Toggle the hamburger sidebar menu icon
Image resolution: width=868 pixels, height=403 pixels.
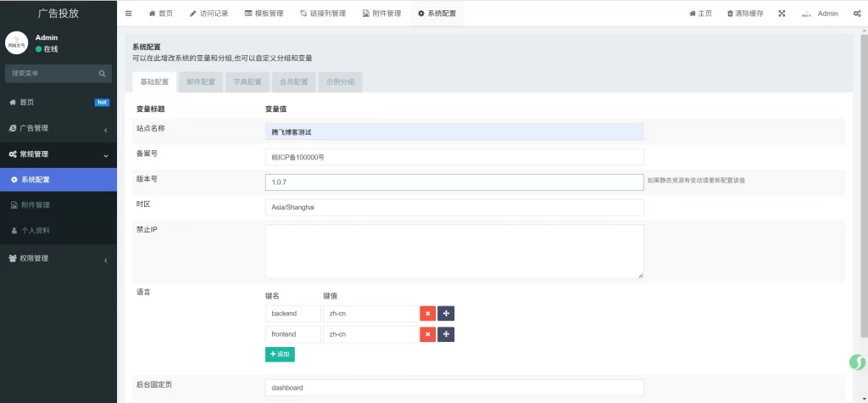click(x=129, y=14)
